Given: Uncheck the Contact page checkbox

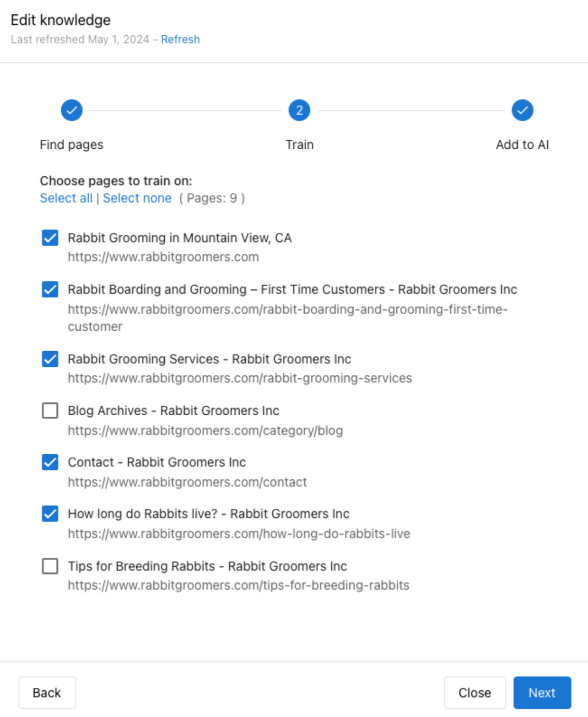Looking at the screenshot, I should point(50,462).
